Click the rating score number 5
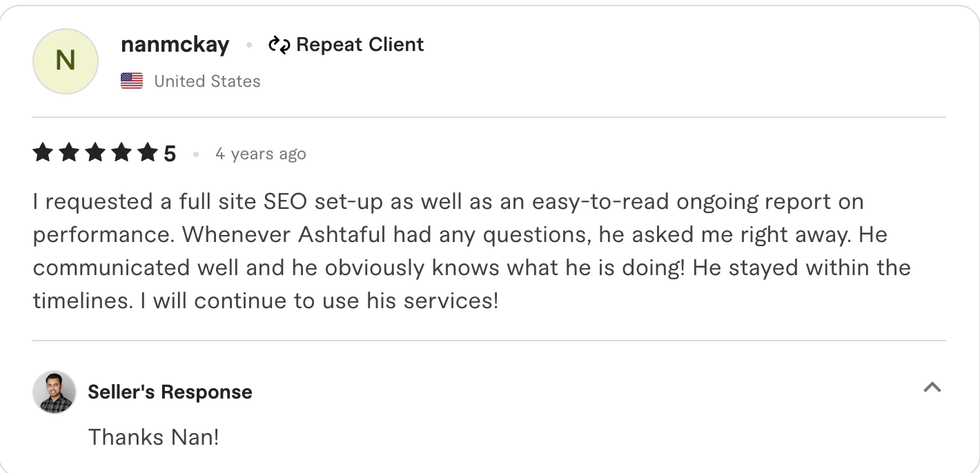Viewport: 980px width, 473px height. pos(170,152)
